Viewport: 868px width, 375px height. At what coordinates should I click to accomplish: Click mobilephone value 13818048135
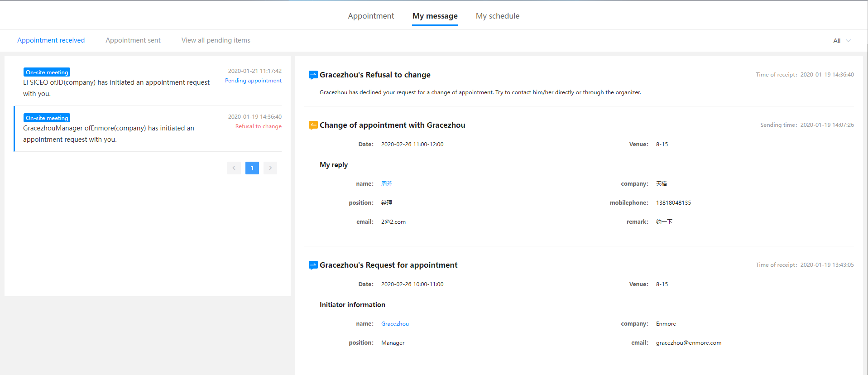(673, 203)
